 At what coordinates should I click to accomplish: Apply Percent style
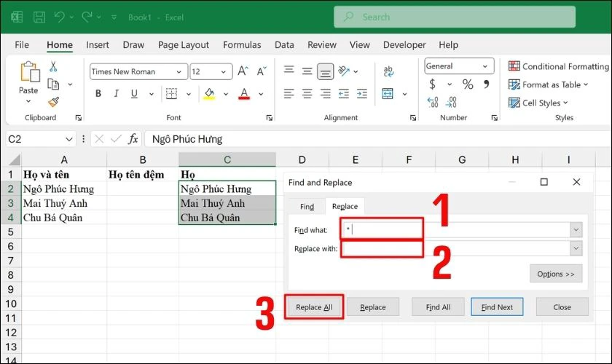click(468, 84)
